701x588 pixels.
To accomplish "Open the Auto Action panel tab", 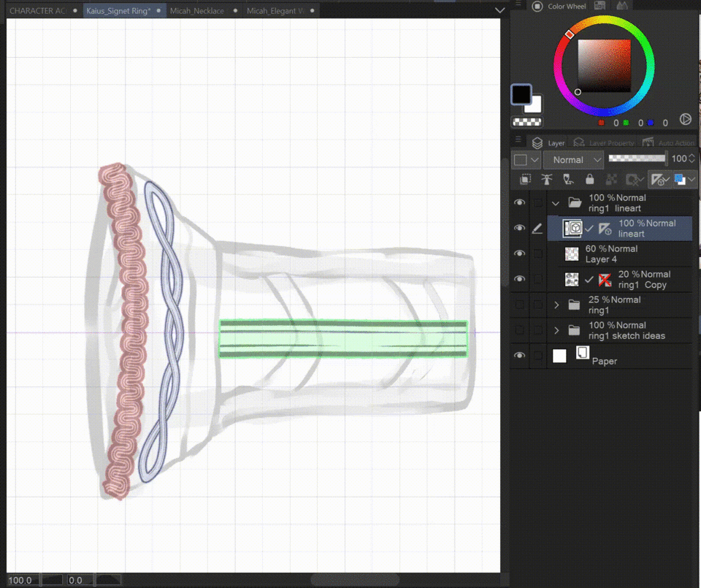I will tap(670, 143).
